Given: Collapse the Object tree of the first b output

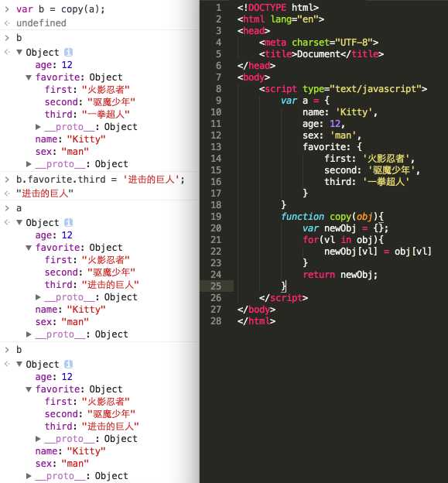Looking at the screenshot, I should pos(19,53).
